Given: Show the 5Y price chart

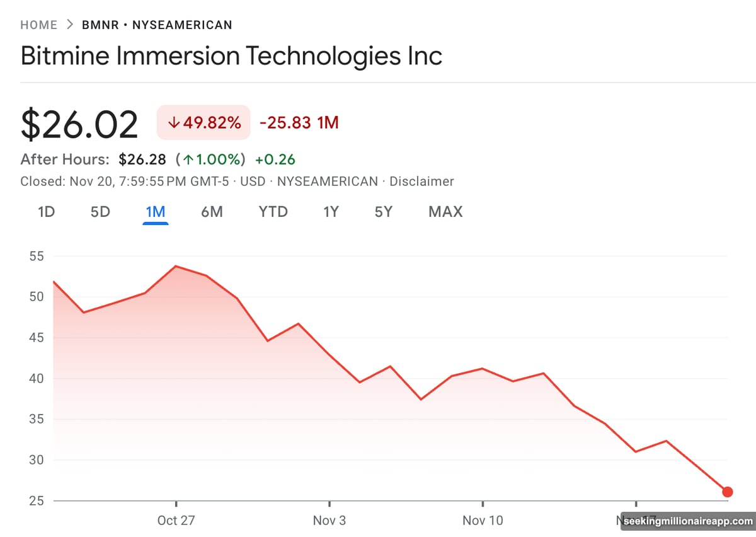Looking at the screenshot, I should pos(383,212).
